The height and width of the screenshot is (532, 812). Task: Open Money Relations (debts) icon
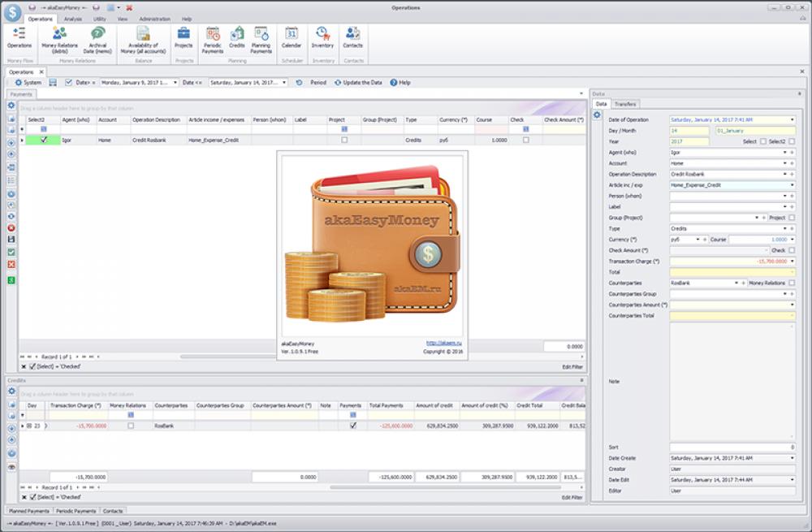tap(58, 37)
